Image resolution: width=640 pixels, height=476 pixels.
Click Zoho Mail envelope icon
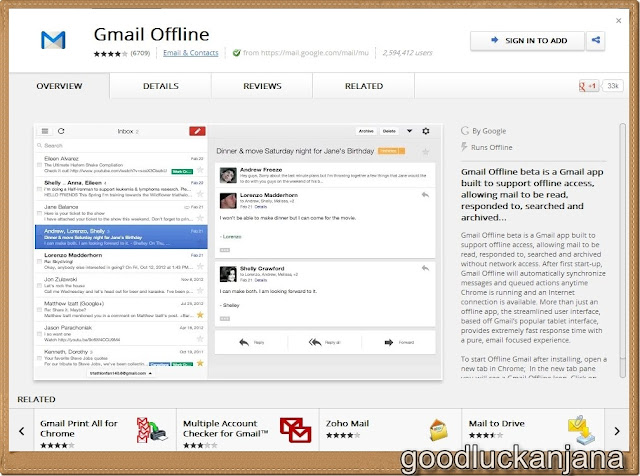[x=438, y=430]
